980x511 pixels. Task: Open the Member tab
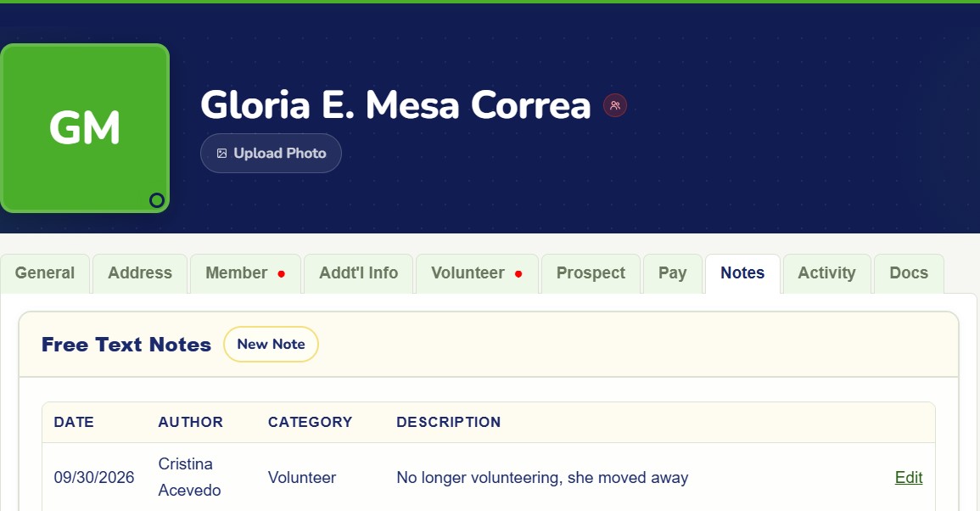(245, 273)
